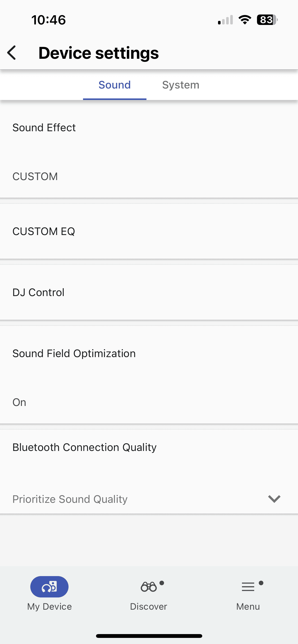Screen dimensions: 298x644
Task: Switch to the Sound tab
Action: pyautogui.click(x=115, y=85)
